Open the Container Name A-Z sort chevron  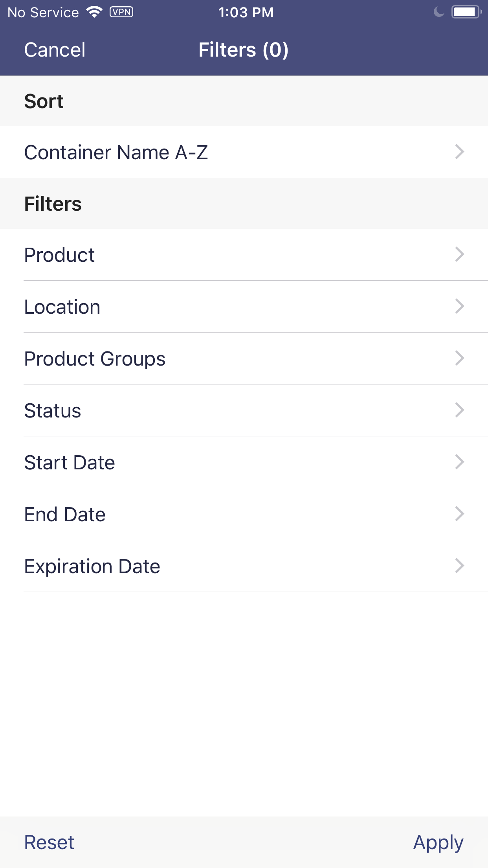(459, 152)
